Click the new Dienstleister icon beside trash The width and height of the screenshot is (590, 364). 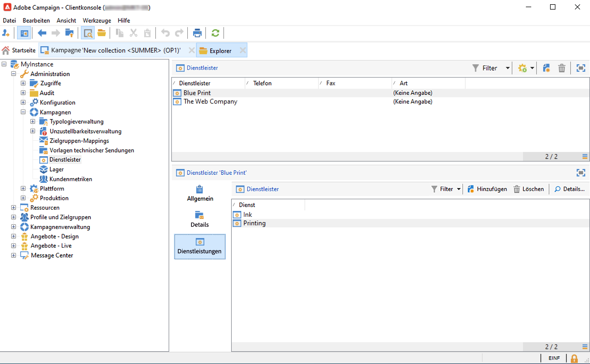pyautogui.click(x=546, y=68)
